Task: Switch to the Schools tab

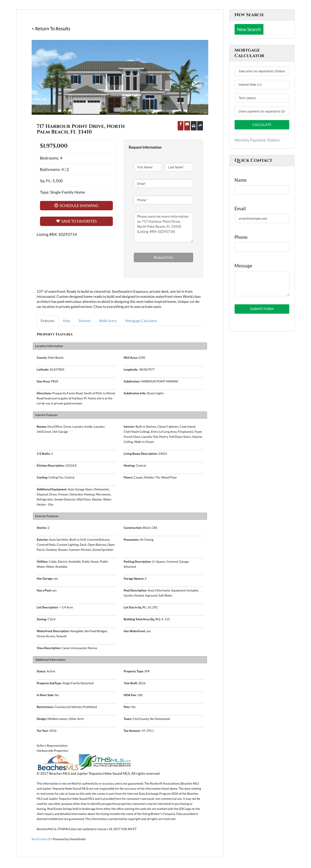Action: point(84,321)
